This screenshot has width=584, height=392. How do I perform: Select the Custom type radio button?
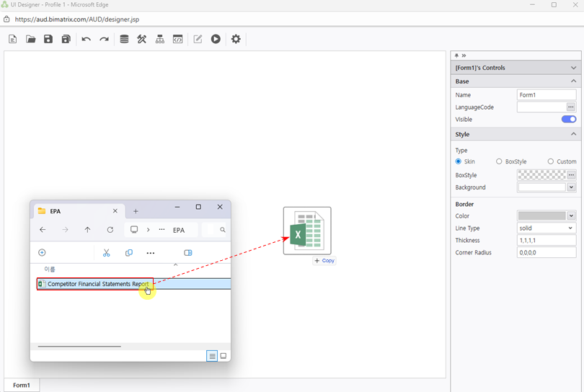click(x=551, y=161)
